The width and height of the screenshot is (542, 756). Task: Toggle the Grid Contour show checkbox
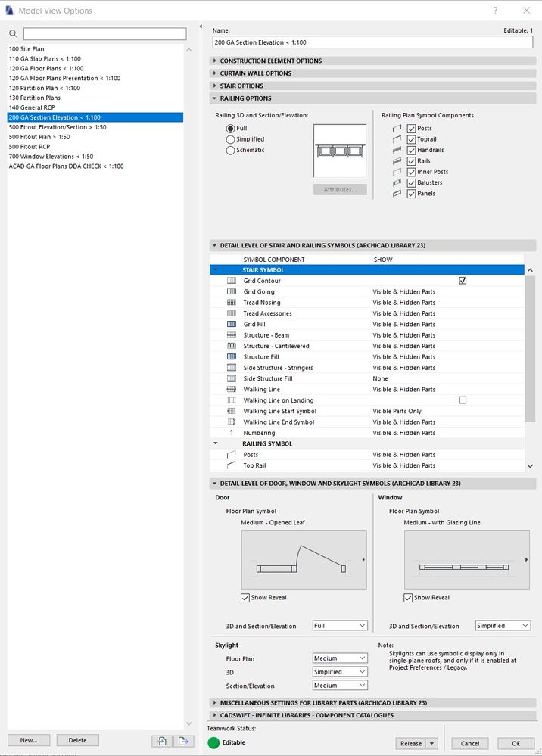click(463, 281)
